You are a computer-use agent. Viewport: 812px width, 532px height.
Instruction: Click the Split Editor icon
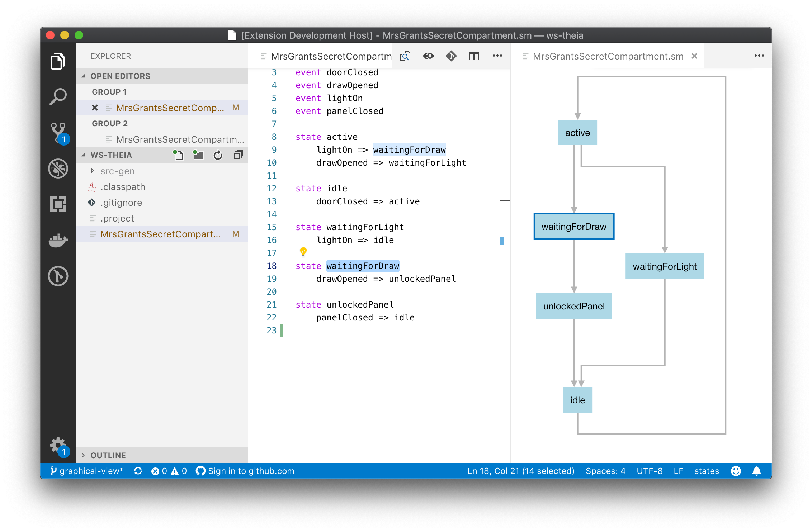pyautogui.click(x=474, y=56)
